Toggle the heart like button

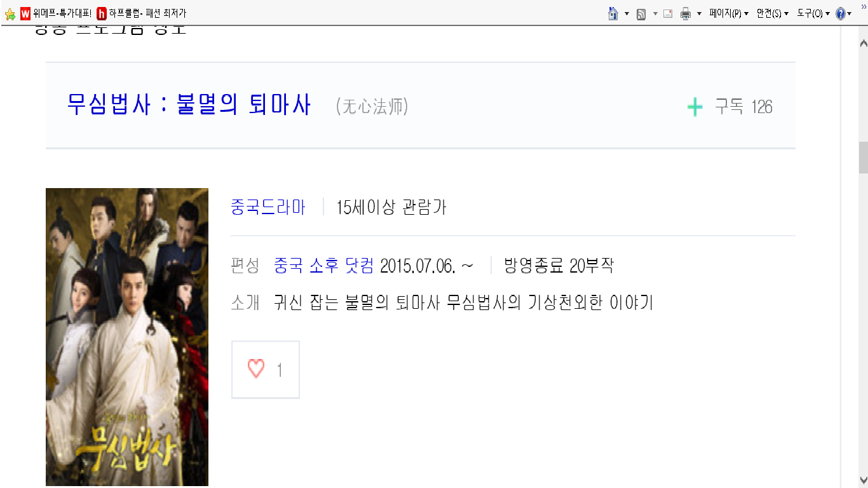point(265,370)
